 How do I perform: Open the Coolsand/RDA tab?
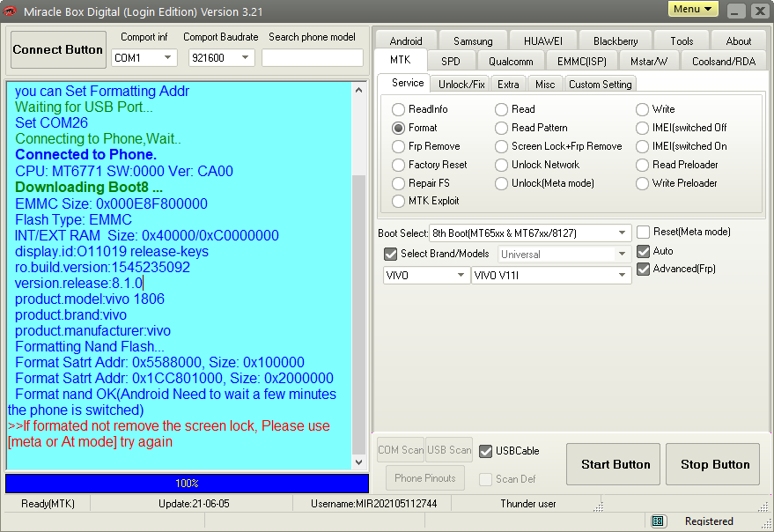click(724, 62)
